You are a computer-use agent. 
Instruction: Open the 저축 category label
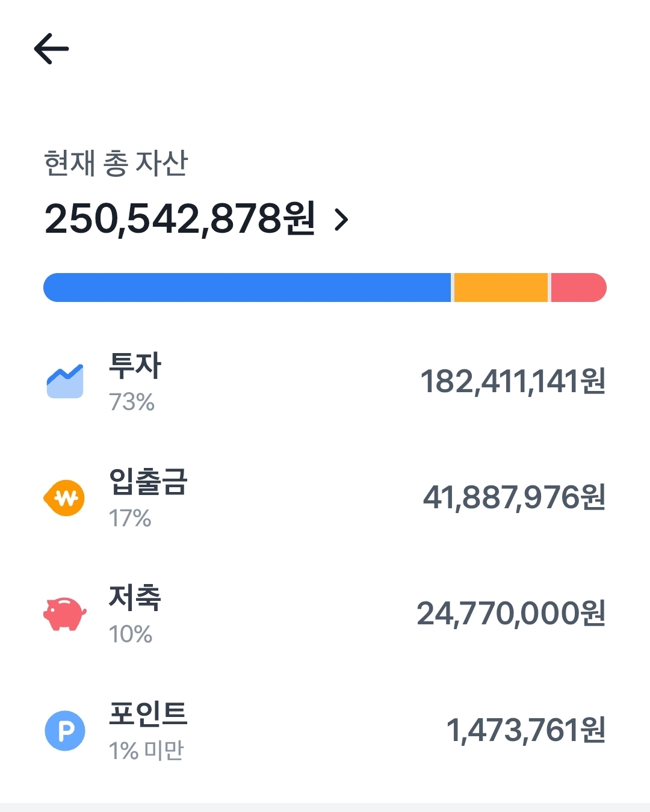click(x=135, y=598)
